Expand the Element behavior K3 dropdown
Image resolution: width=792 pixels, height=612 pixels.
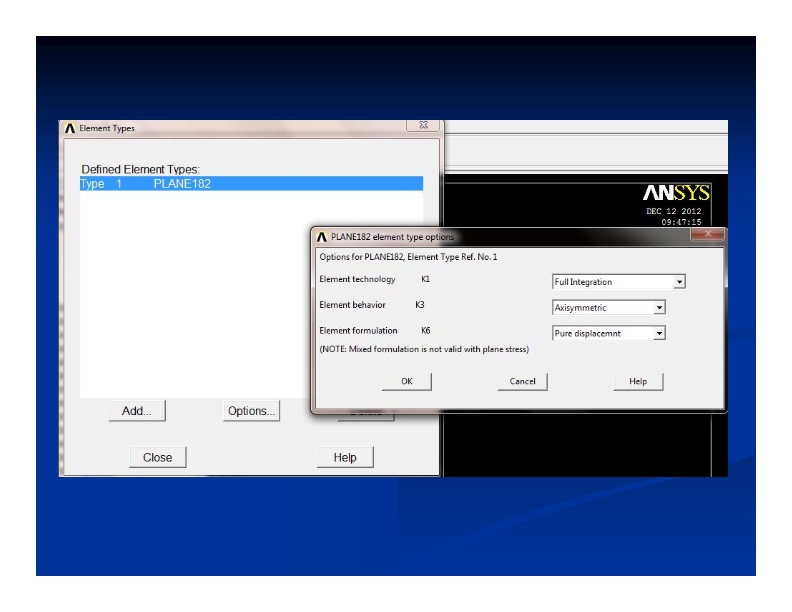659,308
